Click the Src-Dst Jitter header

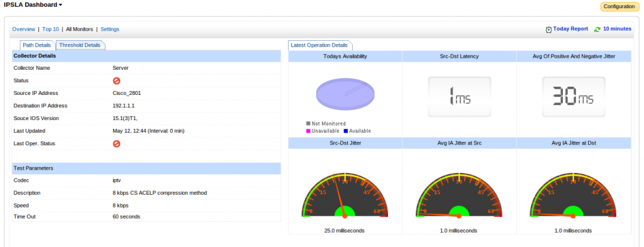coord(345,143)
